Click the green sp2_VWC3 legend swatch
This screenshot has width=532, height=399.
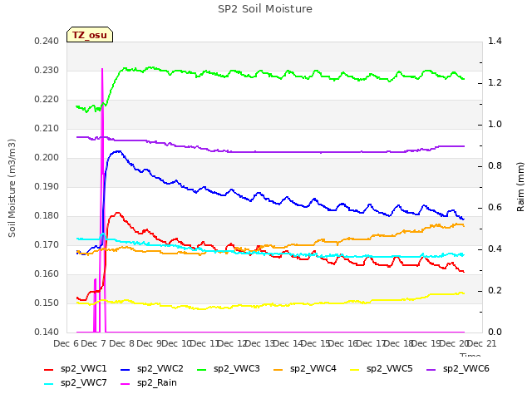tap(202, 370)
